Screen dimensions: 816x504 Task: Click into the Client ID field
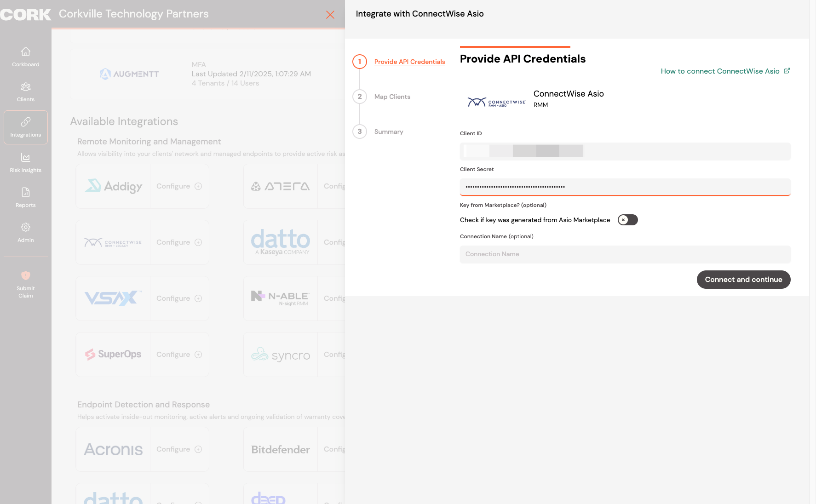[x=625, y=151]
